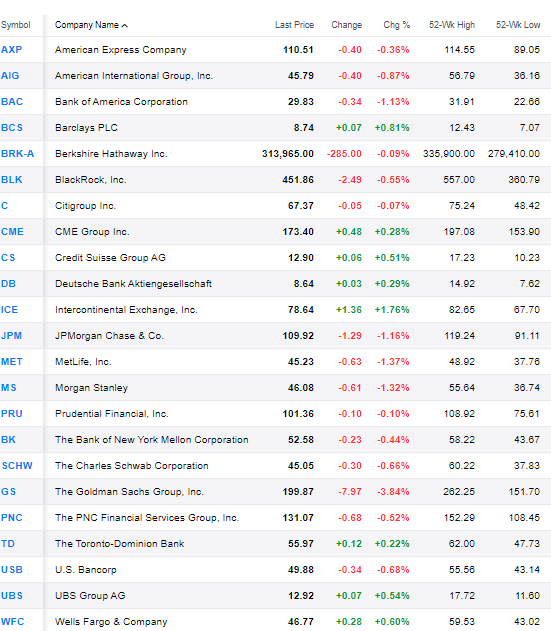The image size is (551, 631).
Task: Sort by the 52-Wk Low header
Action: 518,25
